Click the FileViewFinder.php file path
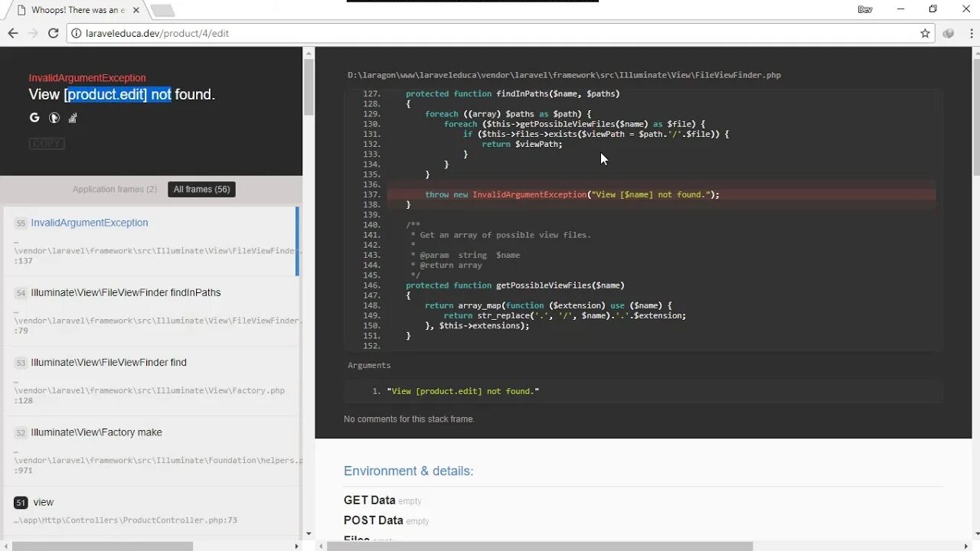This screenshot has height=551, width=980. click(564, 75)
